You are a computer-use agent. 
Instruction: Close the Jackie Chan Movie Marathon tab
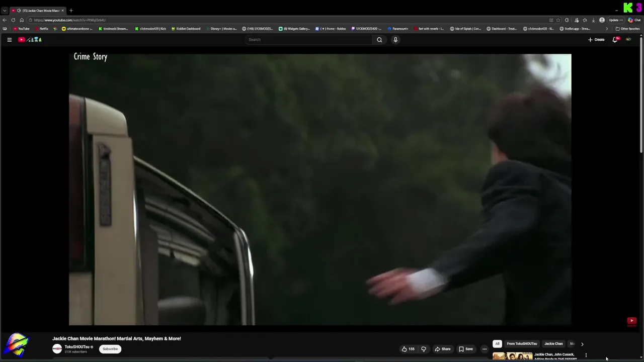[x=62, y=11]
